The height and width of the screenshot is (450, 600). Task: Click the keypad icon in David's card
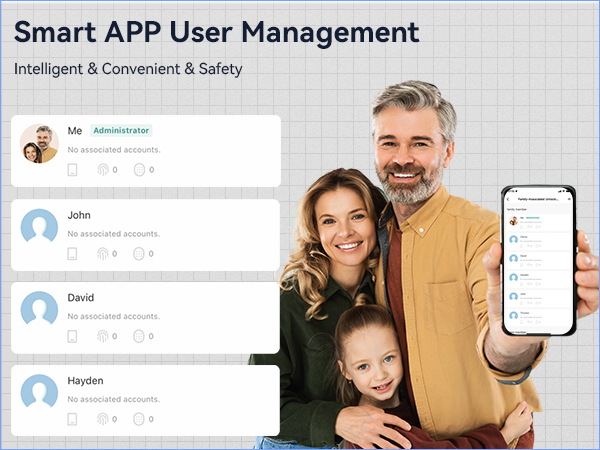coord(139,336)
